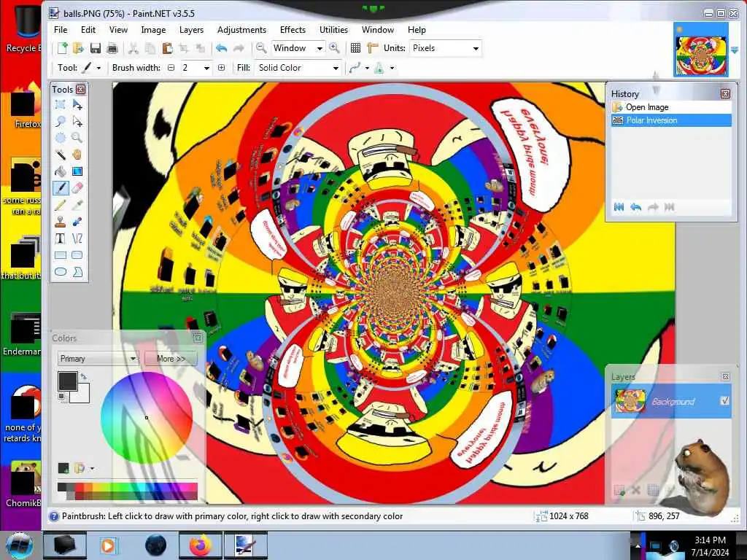The width and height of the screenshot is (747, 560).
Task: Toggle the pixel grid icon
Action: [x=355, y=48]
